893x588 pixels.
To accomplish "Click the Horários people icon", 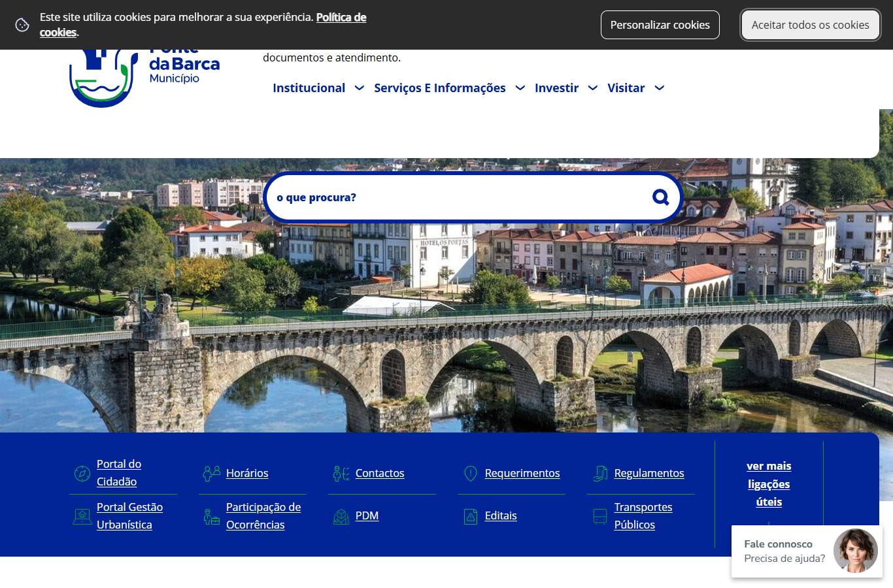I will pos(211,474).
